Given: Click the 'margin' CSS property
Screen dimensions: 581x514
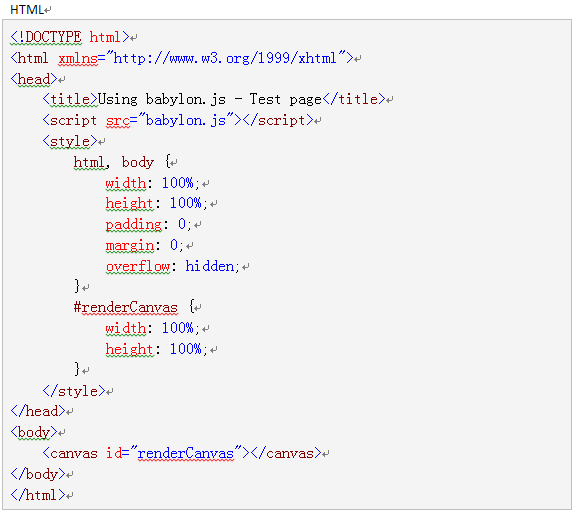Looking at the screenshot, I should point(130,245).
